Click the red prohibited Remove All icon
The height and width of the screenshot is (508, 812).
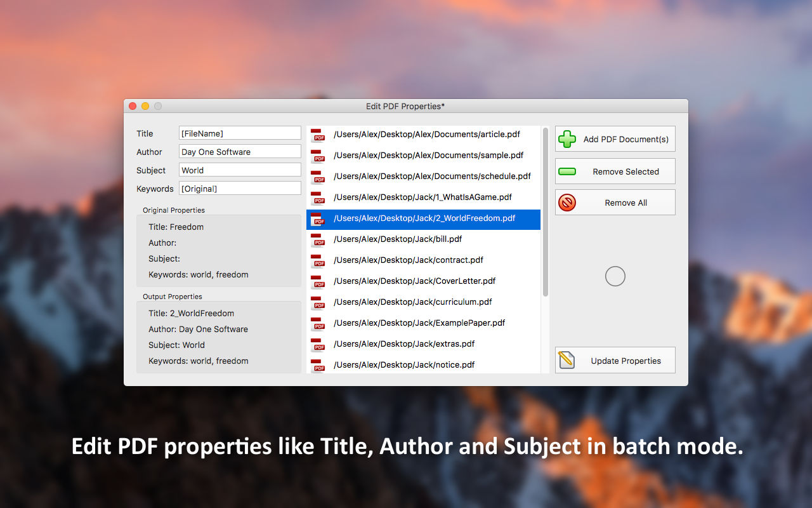click(x=567, y=203)
